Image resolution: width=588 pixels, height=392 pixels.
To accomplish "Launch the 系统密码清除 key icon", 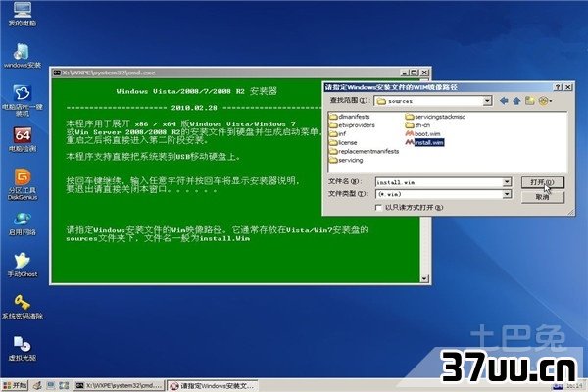I will click(x=23, y=307).
